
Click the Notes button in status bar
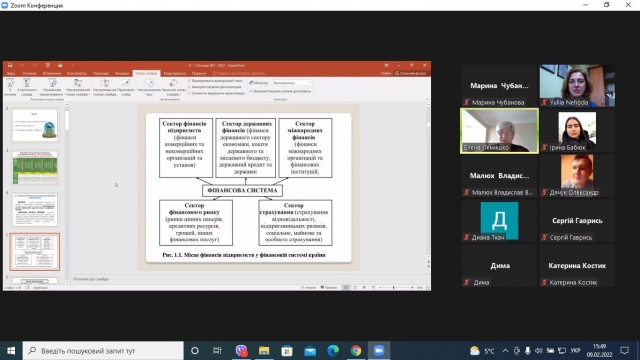(309, 288)
